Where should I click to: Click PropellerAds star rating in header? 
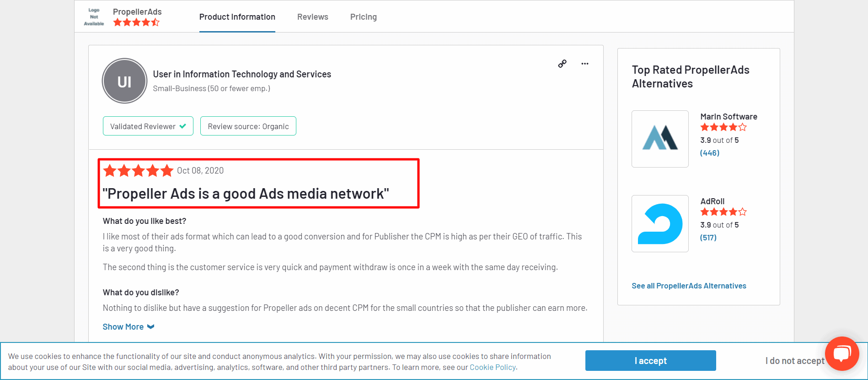(x=136, y=22)
